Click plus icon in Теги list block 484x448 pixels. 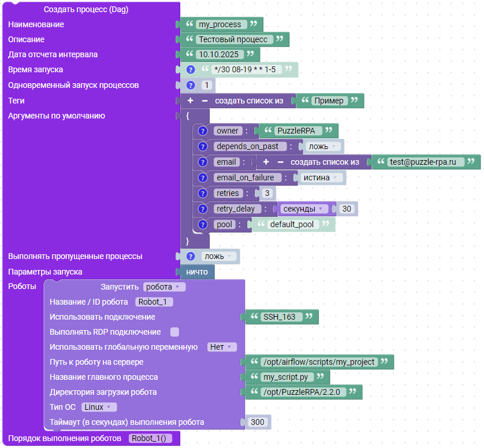pyautogui.click(x=191, y=101)
